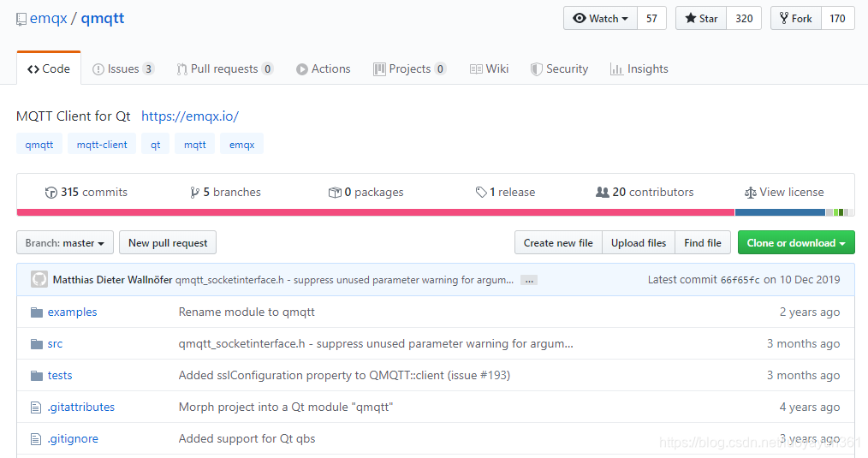Open the .gitattributes file
Image resolution: width=868 pixels, height=458 pixels.
point(81,407)
